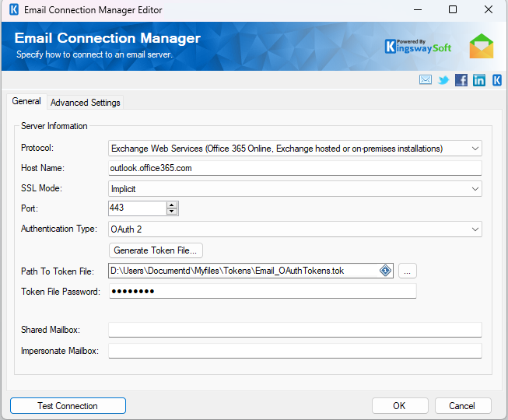Open the Facebook icon link
This screenshot has width=508, height=420.
click(461, 80)
